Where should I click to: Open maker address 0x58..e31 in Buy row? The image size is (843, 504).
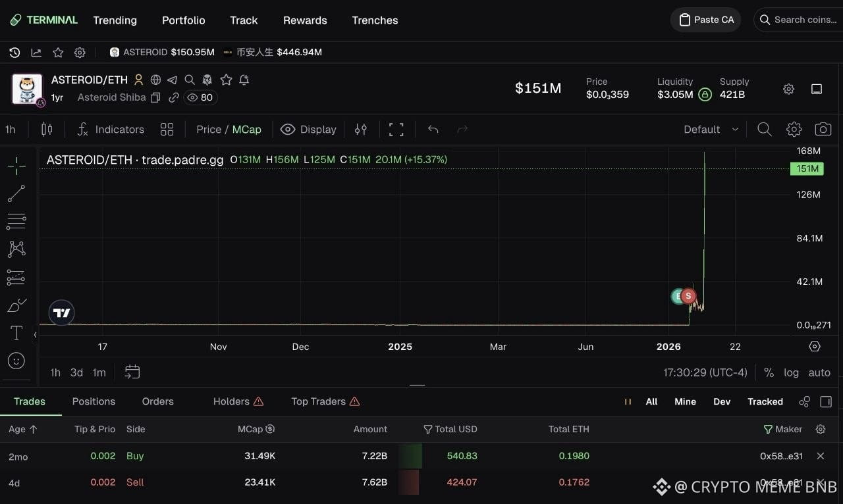(781, 456)
